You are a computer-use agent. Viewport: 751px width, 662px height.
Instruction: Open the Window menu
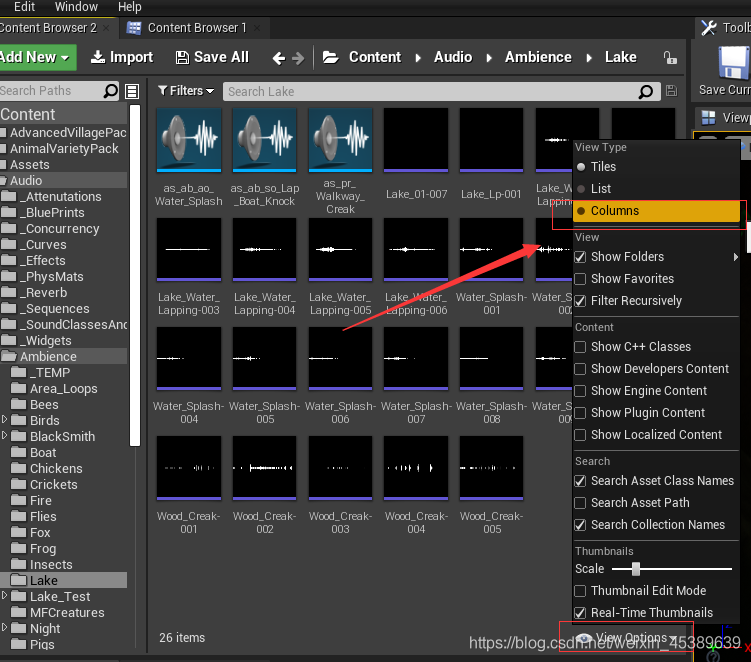76,7
